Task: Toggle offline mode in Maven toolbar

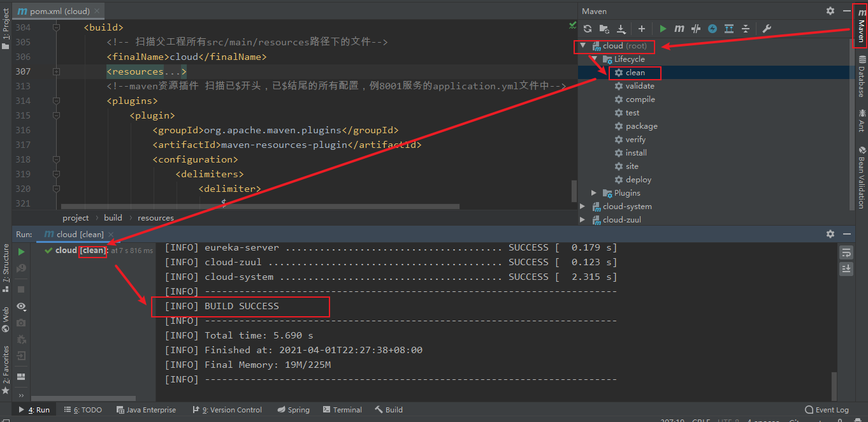Action: tap(696, 29)
